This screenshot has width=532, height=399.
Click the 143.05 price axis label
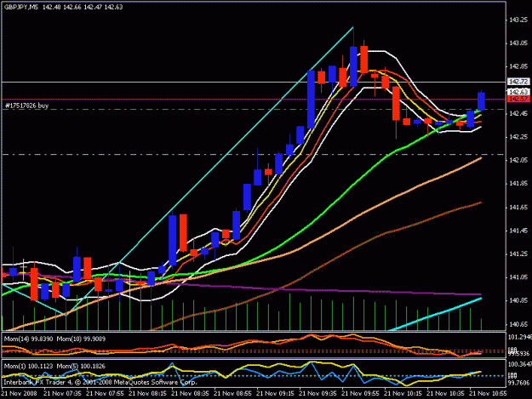point(518,43)
